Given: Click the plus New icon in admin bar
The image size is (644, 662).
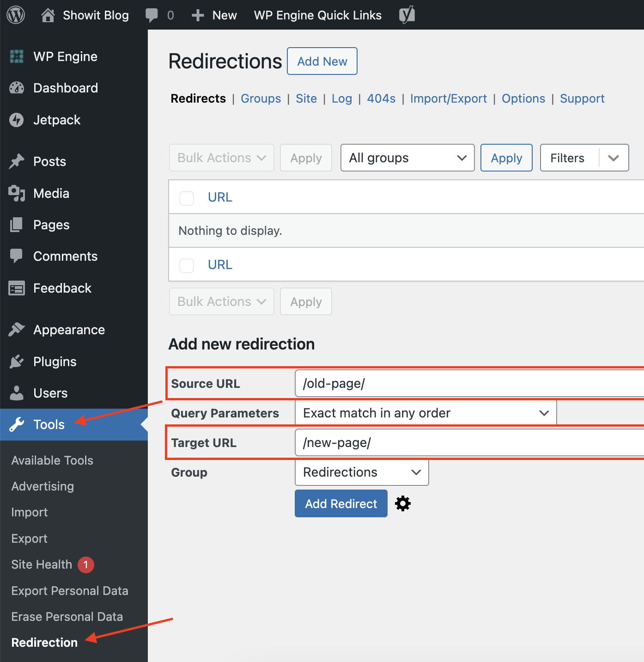Looking at the screenshot, I should click(198, 15).
